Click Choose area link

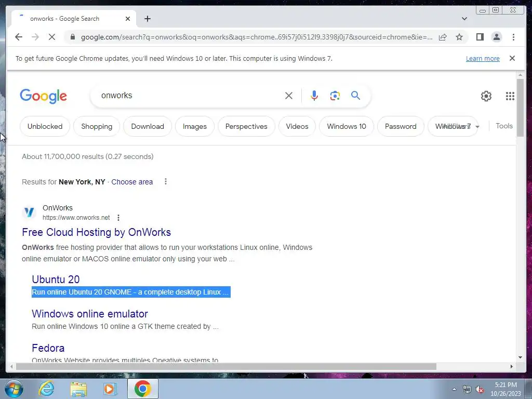coord(132,182)
